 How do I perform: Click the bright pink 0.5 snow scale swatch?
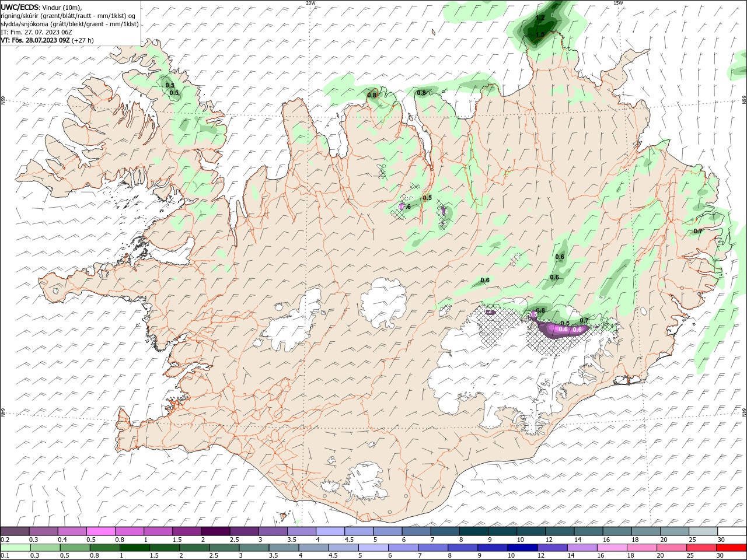(100, 531)
